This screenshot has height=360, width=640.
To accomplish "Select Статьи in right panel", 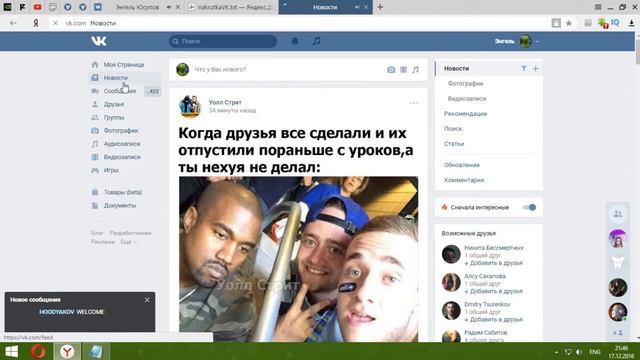I will point(454,144).
